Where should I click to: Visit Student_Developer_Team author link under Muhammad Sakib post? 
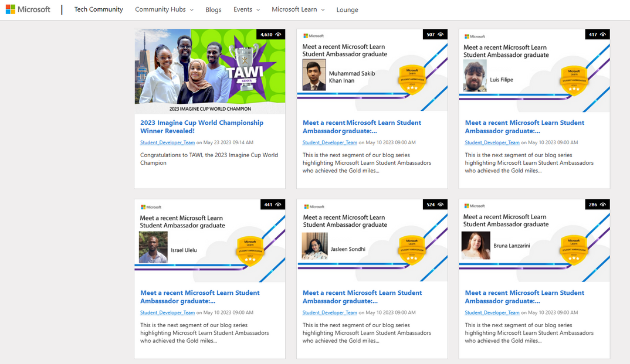[x=330, y=142]
